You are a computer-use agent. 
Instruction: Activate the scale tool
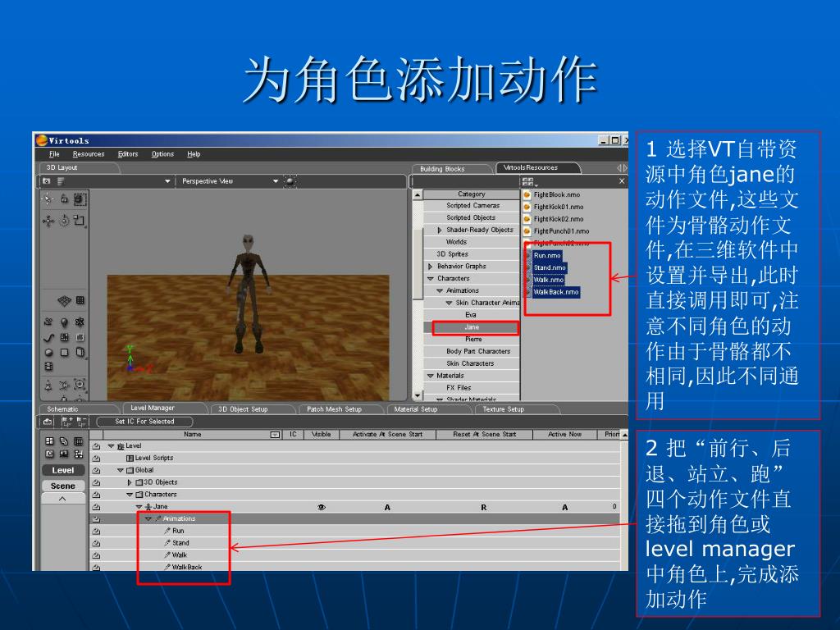click(x=80, y=220)
